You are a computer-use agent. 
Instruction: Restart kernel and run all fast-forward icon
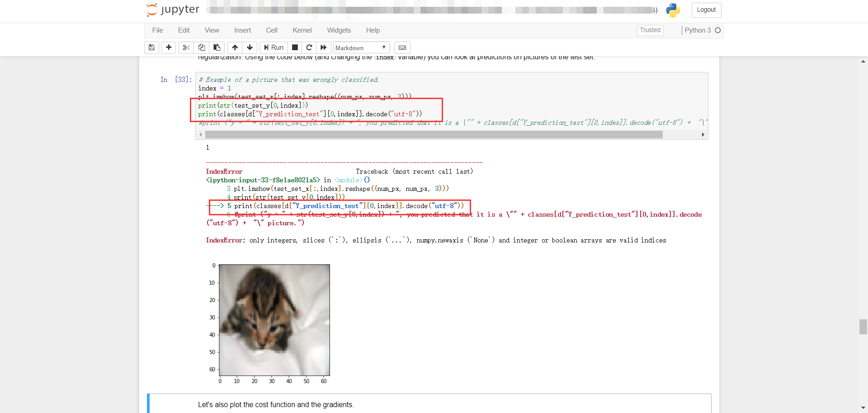click(x=324, y=47)
